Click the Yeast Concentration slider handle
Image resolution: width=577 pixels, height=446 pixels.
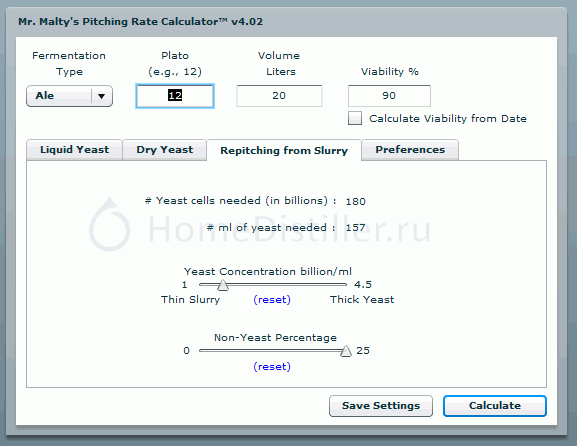(x=223, y=285)
